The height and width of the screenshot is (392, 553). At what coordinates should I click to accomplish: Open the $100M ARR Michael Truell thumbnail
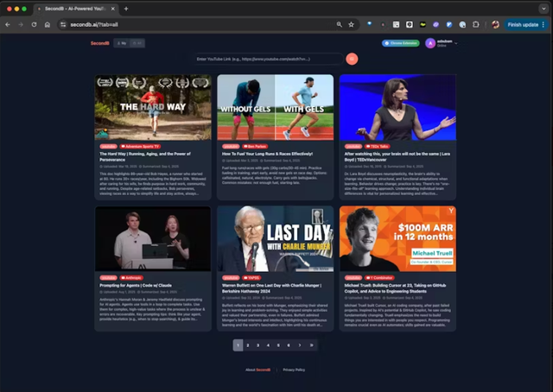(x=397, y=238)
